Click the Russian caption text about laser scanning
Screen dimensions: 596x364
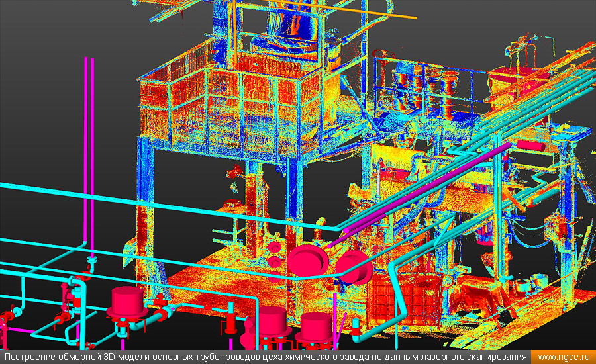pyautogui.click(x=266, y=357)
